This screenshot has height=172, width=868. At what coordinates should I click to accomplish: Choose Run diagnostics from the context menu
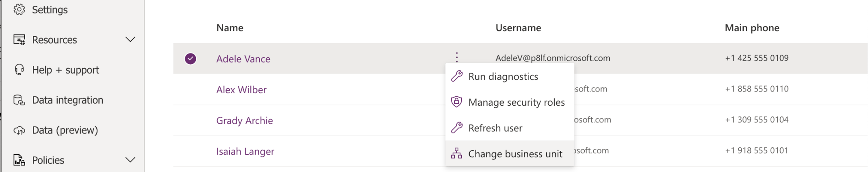(x=503, y=76)
